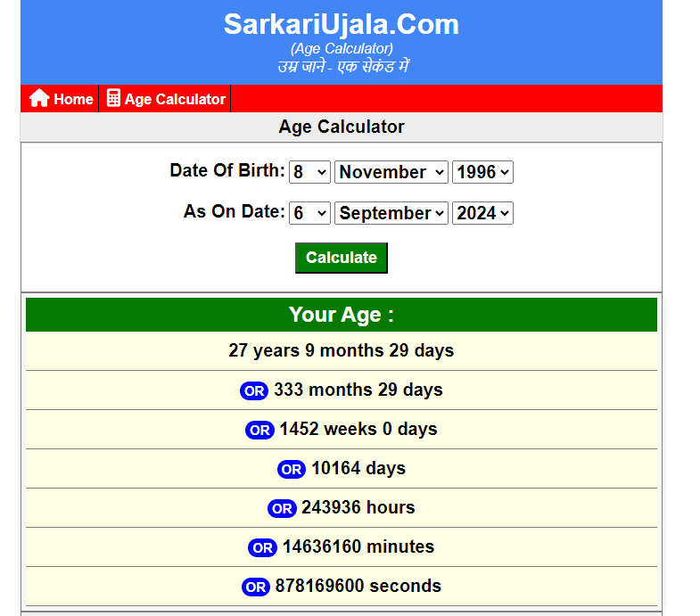Click the Home house icon

(39, 98)
